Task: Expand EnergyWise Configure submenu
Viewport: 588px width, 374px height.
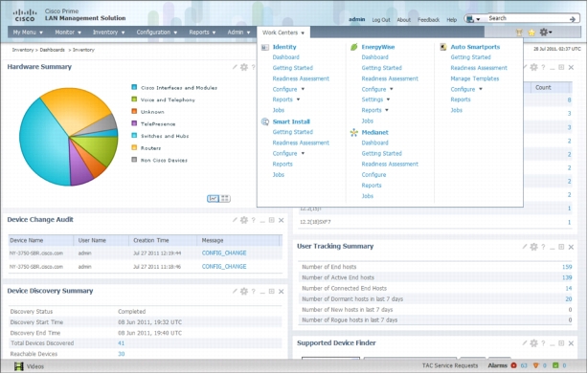Action: [x=391, y=90]
